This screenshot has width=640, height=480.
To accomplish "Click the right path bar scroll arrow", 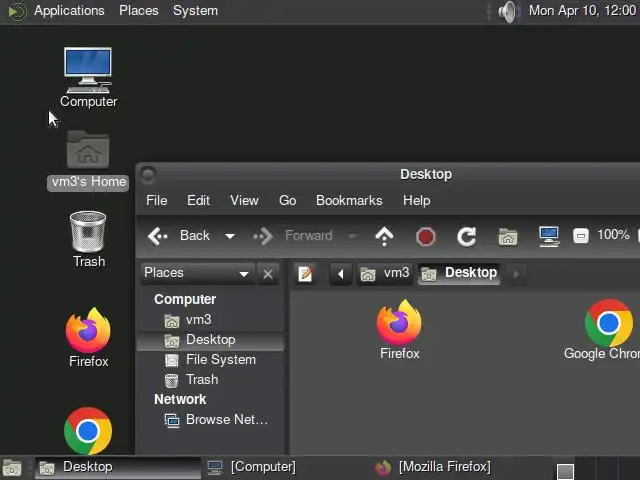I will [516, 273].
